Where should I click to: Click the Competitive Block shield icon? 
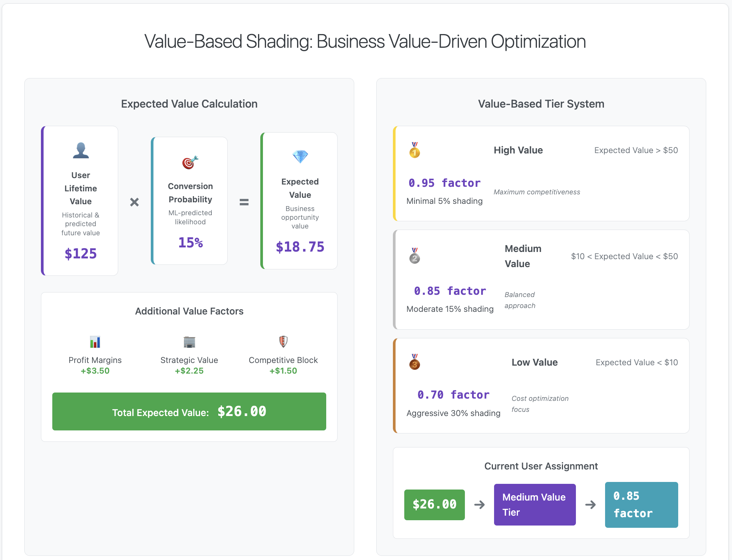[283, 342]
